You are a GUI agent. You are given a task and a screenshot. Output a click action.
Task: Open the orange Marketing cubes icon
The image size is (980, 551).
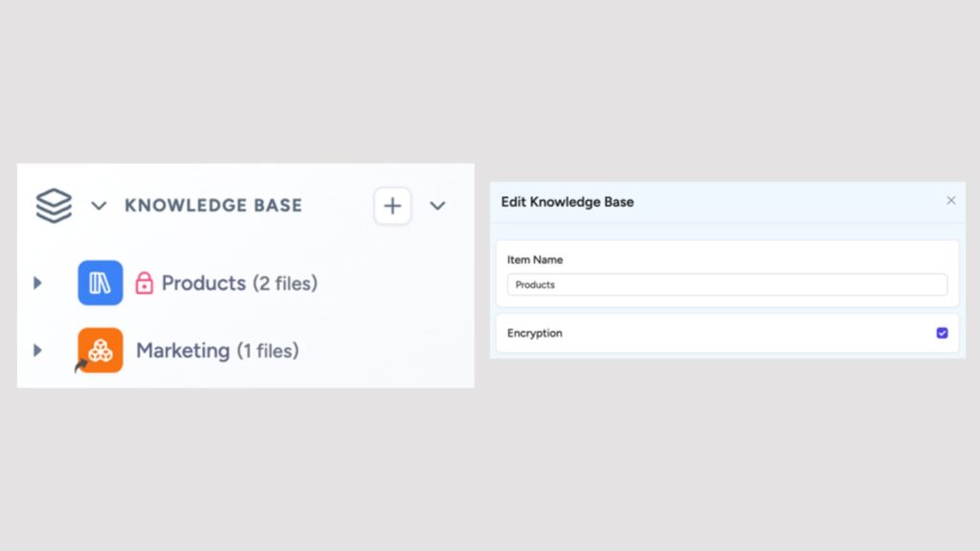tap(100, 350)
